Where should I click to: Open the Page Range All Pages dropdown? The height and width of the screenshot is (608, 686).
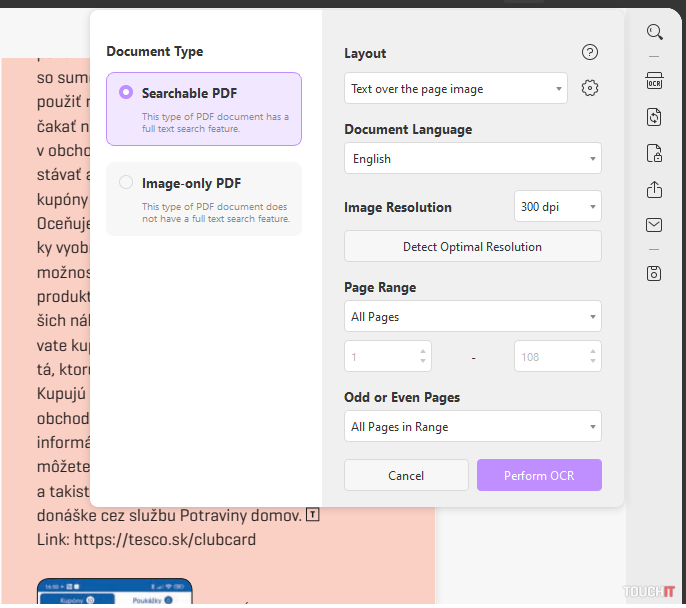point(472,317)
